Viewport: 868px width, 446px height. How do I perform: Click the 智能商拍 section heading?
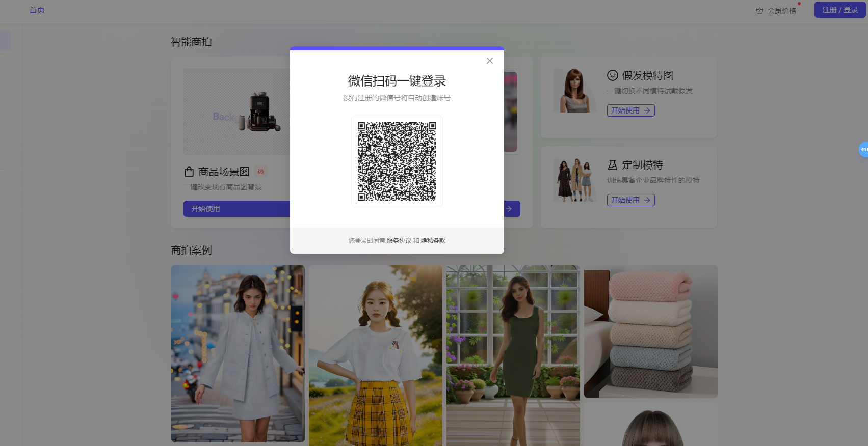(191, 42)
